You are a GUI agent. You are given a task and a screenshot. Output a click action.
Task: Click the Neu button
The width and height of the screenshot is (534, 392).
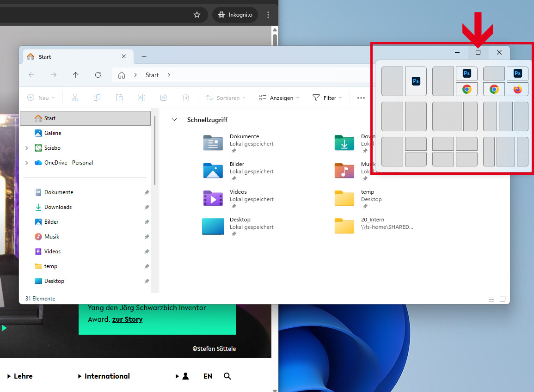[x=41, y=98]
